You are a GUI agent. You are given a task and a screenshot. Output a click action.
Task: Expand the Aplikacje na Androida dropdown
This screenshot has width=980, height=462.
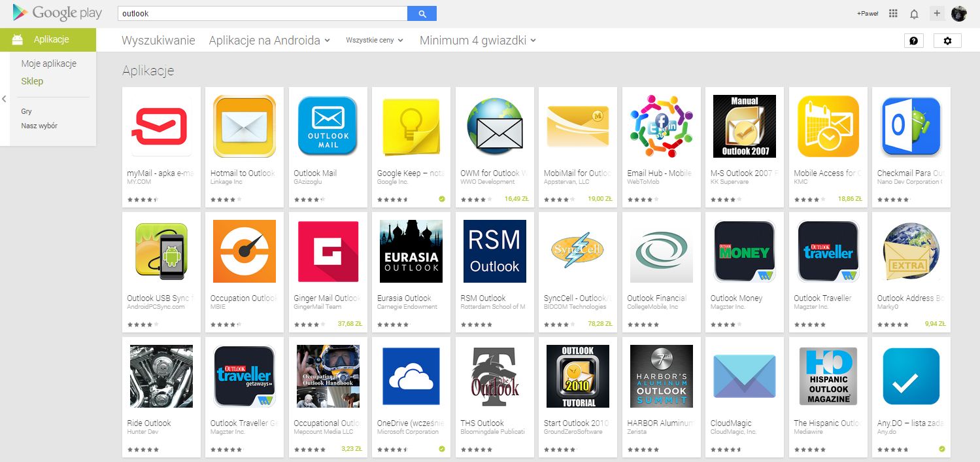[269, 41]
